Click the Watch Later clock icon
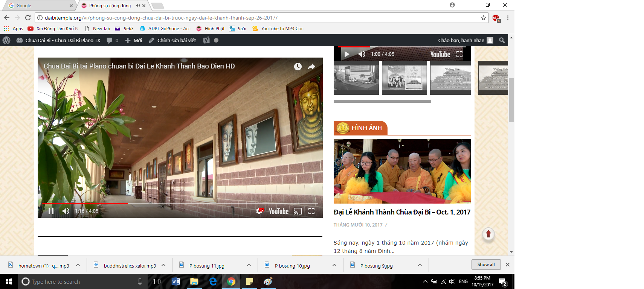The image size is (644, 289). coord(298,67)
